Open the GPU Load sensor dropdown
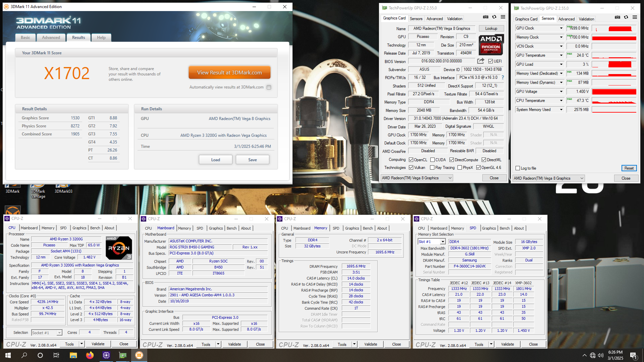This screenshot has height=362, width=644. tap(561, 64)
